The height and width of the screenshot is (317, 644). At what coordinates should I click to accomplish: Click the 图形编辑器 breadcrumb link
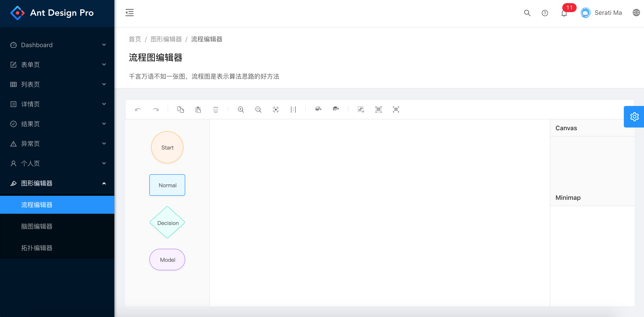click(166, 39)
